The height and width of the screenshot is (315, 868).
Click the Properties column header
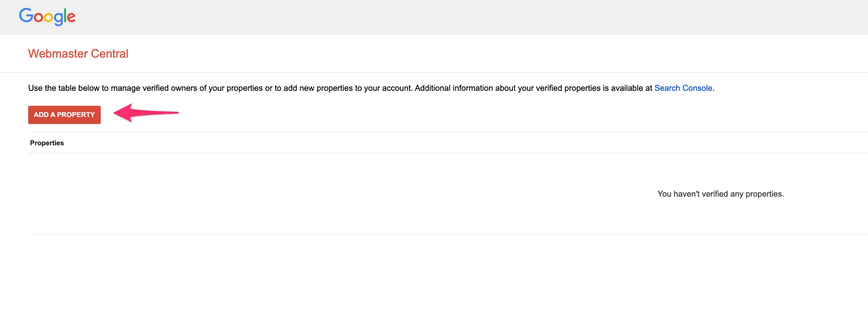coord(47,143)
